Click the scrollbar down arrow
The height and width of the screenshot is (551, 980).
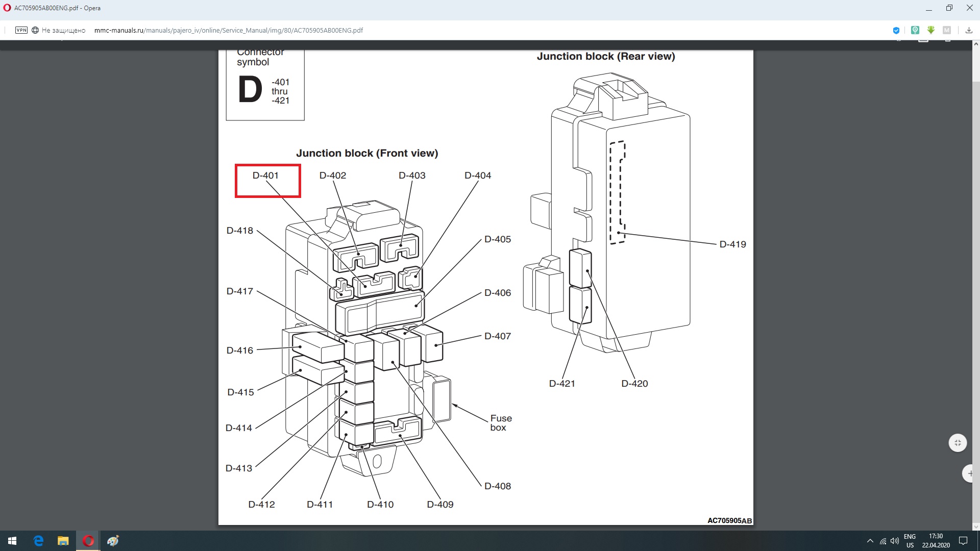(975, 527)
